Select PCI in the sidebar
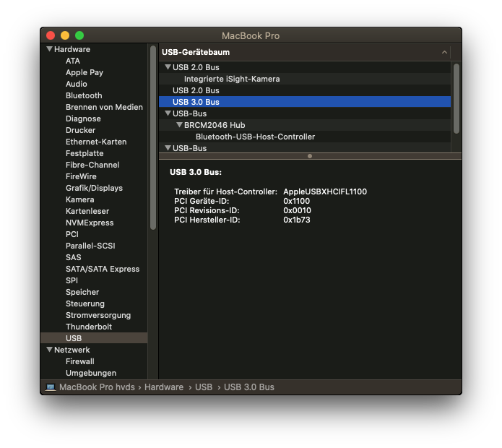This screenshot has height=448, width=502. point(72,234)
